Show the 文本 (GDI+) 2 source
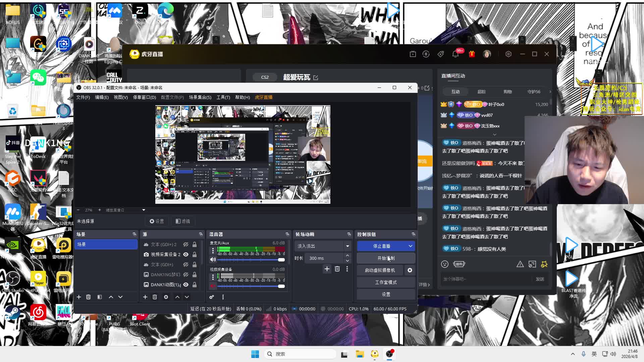This screenshot has width=644, height=362. (186, 244)
